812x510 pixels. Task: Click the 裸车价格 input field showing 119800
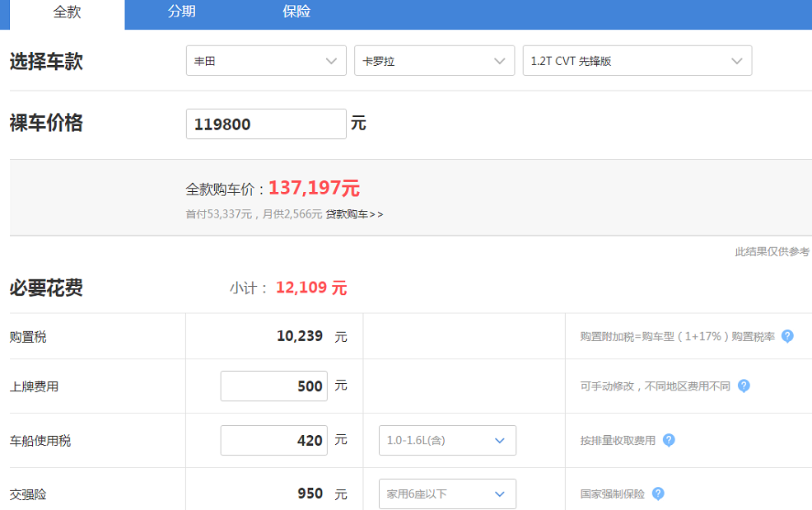266,124
